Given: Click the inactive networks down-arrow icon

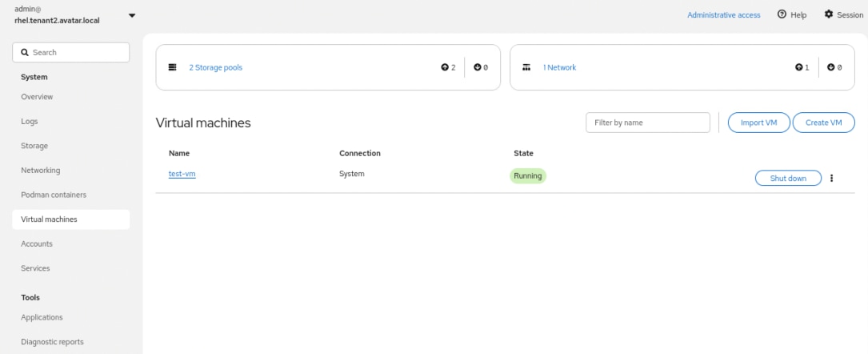Looking at the screenshot, I should (831, 67).
